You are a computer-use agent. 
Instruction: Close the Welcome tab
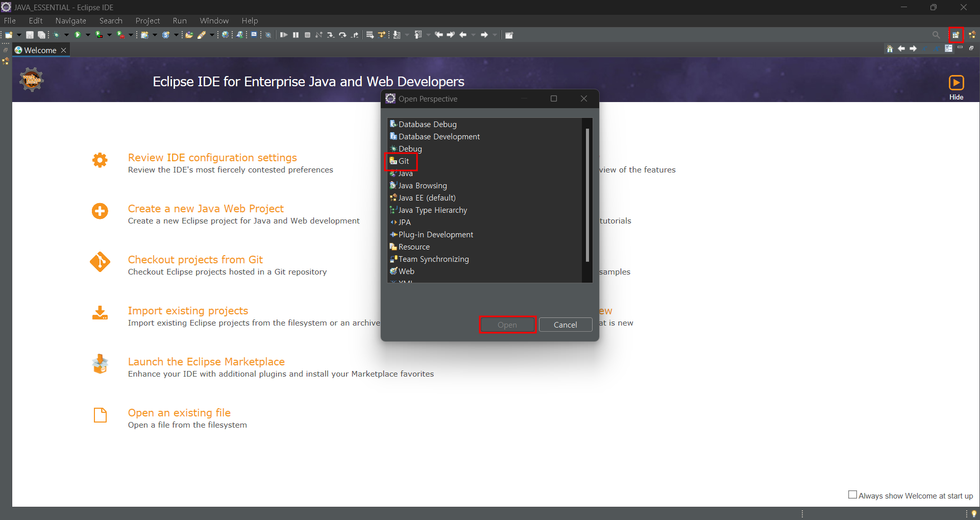(x=64, y=50)
